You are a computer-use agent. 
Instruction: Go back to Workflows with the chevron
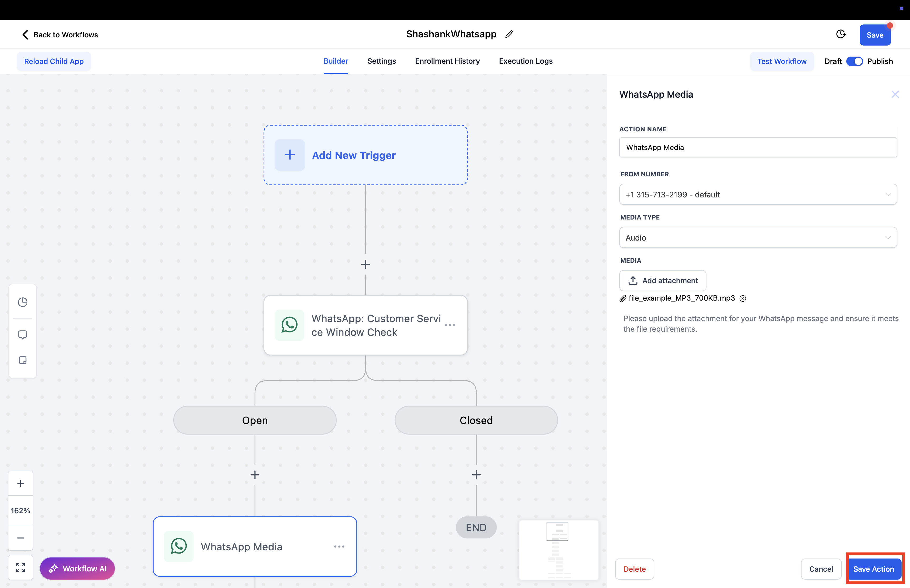pyautogui.click(x=25, y=35)
